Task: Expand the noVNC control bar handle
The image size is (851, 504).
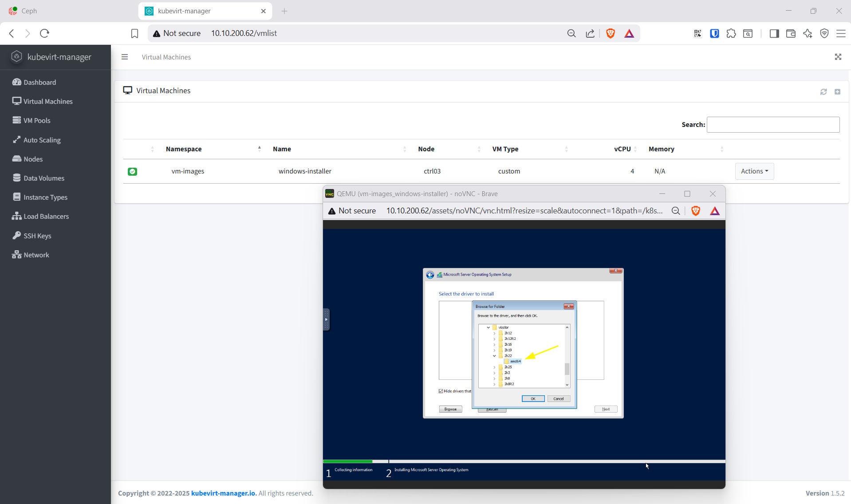Action: click(326, 319)
